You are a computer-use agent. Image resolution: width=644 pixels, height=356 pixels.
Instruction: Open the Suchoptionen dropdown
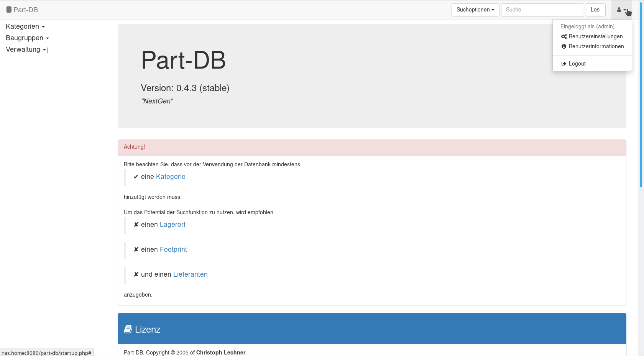pyautogui.click(x=475, y=10)
